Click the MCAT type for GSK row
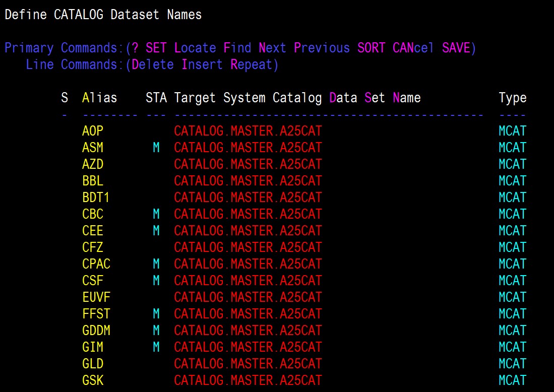The width and height of the screenshot is (554, 392). tap(512, 380)
